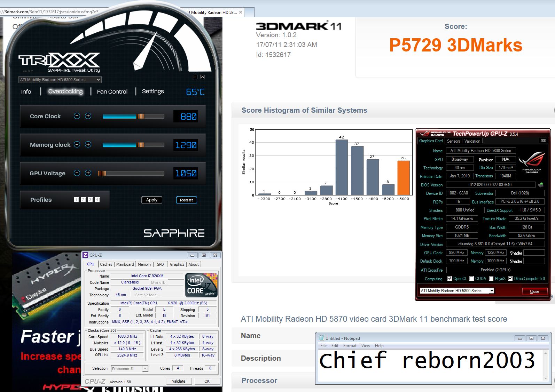Click the browser address bar URL
This screenshot has height=392, width=555.
[49, 12]
